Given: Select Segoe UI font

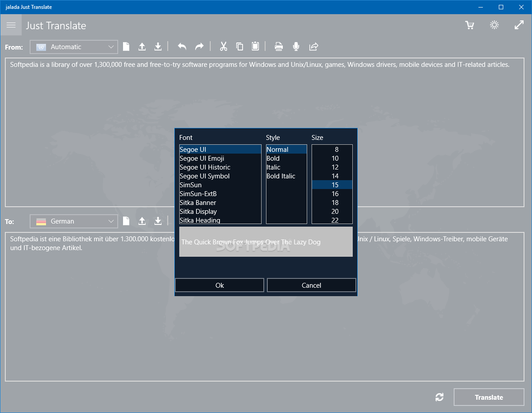Looking at the screenshot, I should 220,150.
